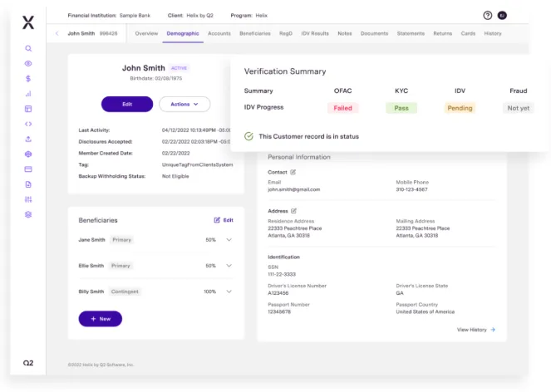Expand Billy Smith beneficiary row
The height and width of the screenshot is (392, 551).
[229, 292]
